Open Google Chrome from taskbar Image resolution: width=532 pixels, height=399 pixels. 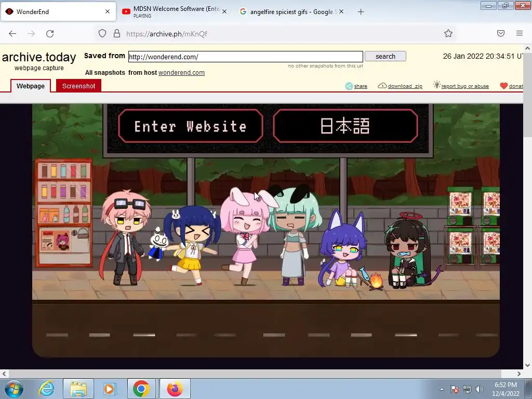(141, 389)
